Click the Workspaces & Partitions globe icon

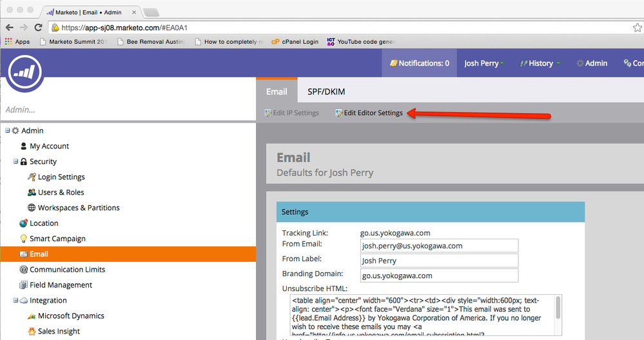click(x=32, y=208)
